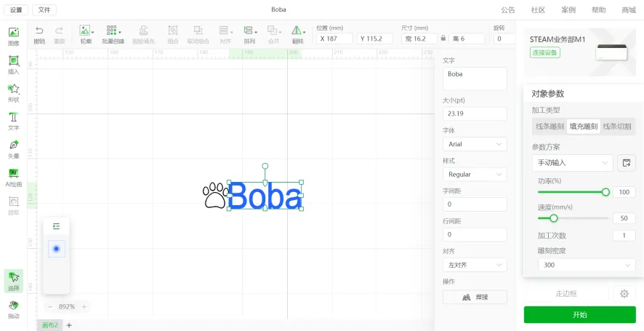Click the 撤销 undo icon
The image size is (644, 331).
(39, 31)
